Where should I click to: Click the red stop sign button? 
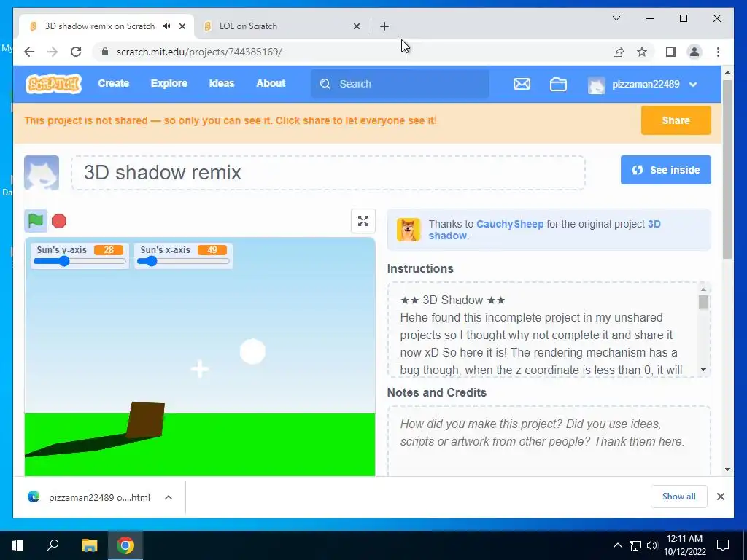[59, 221]
